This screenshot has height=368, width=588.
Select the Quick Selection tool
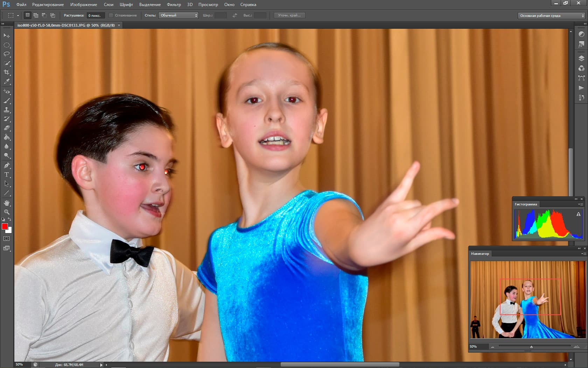pos(7,63)
